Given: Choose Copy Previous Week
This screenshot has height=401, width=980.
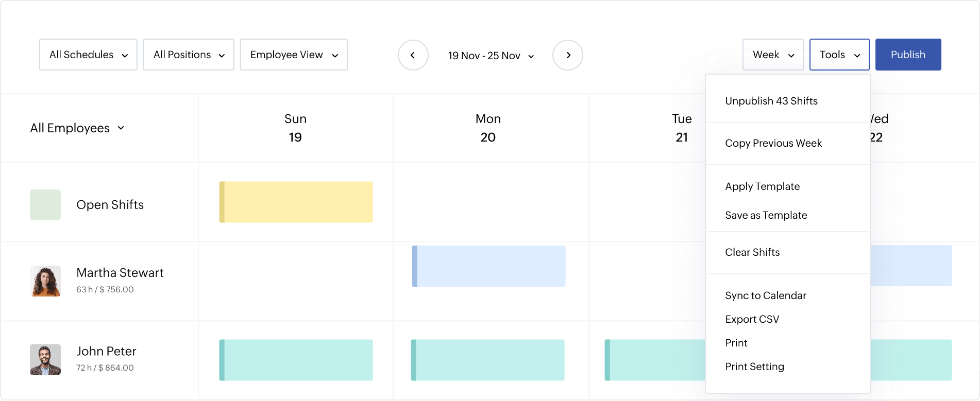Looking at the screenshot, I should click(x=773, y=143).
